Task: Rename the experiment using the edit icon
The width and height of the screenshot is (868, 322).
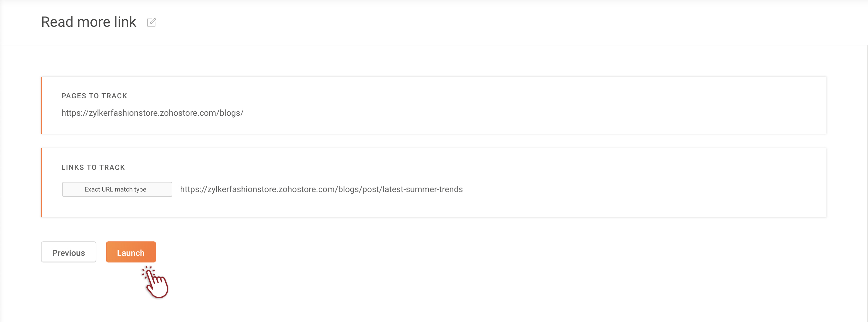Action: pyautogui.click(x=151, y=22)
